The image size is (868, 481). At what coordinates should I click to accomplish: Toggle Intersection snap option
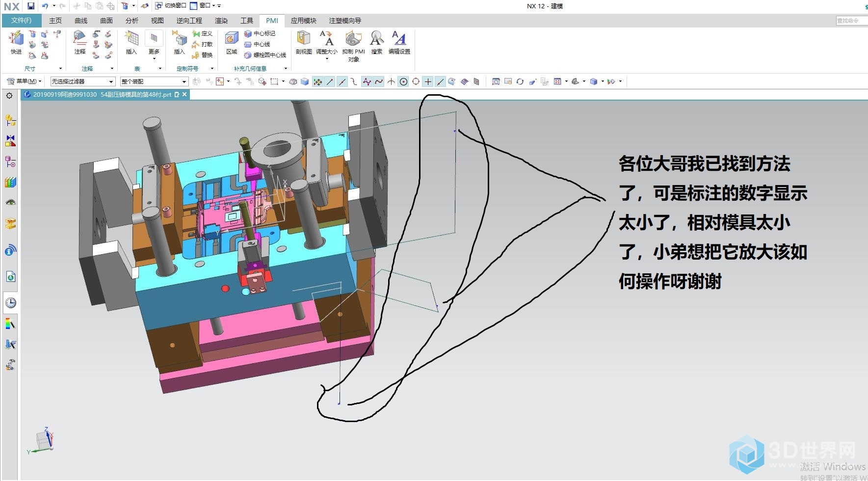click(x=391, y=81)
